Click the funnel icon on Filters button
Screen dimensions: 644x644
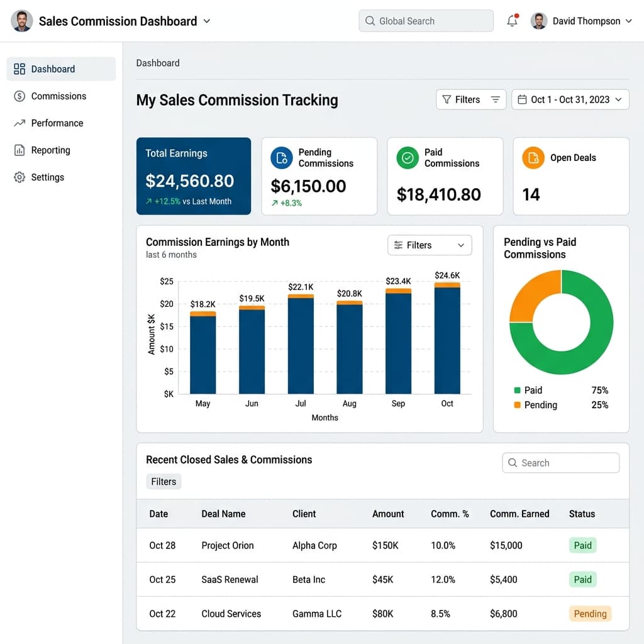447,99
